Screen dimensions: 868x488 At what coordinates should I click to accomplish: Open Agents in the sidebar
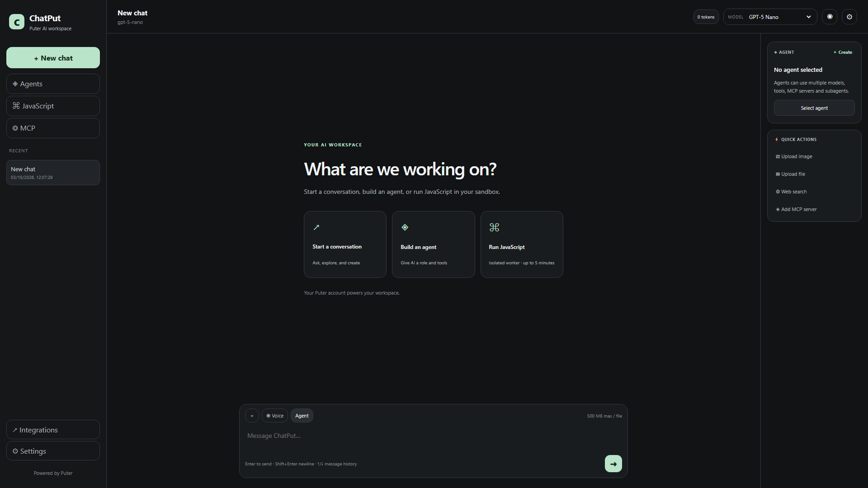point(53,84)
